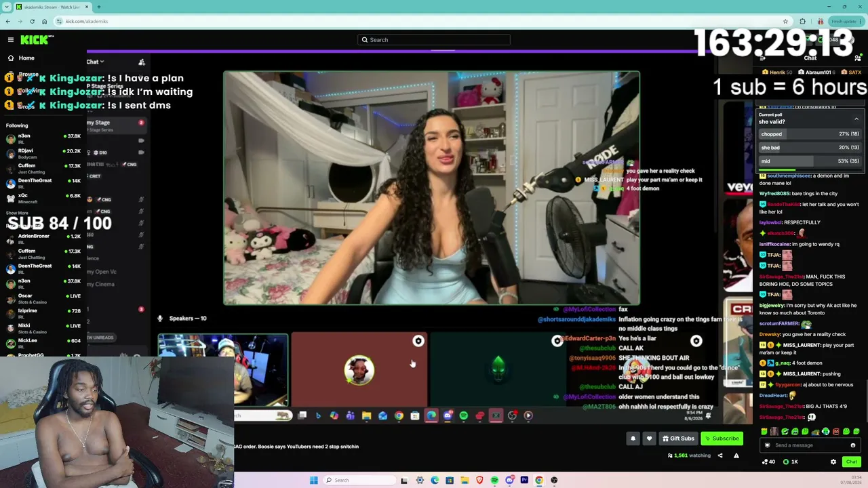Open NickLee channel in sidebar
Screen dimensions: 868x488
click(x=43, y=344)
